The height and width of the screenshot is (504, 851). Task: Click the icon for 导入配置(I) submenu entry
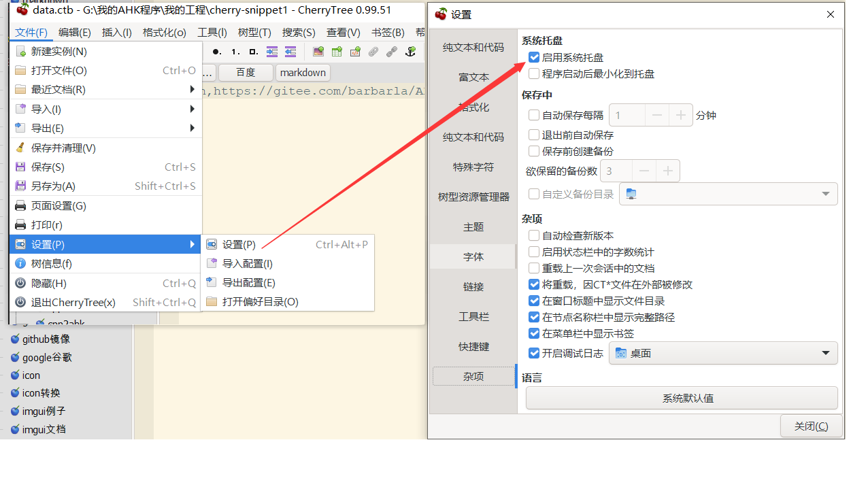[x=212, y=263]
